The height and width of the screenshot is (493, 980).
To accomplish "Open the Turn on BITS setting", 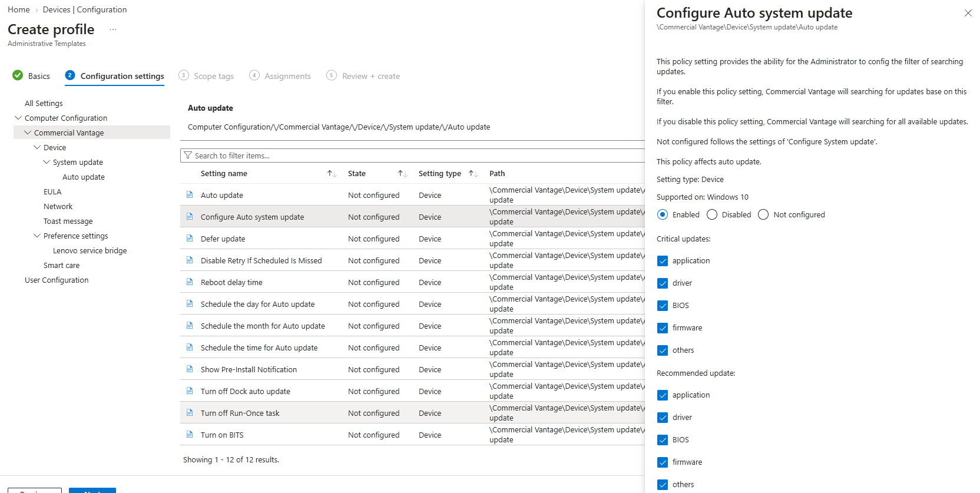I will tap(222, 435).
